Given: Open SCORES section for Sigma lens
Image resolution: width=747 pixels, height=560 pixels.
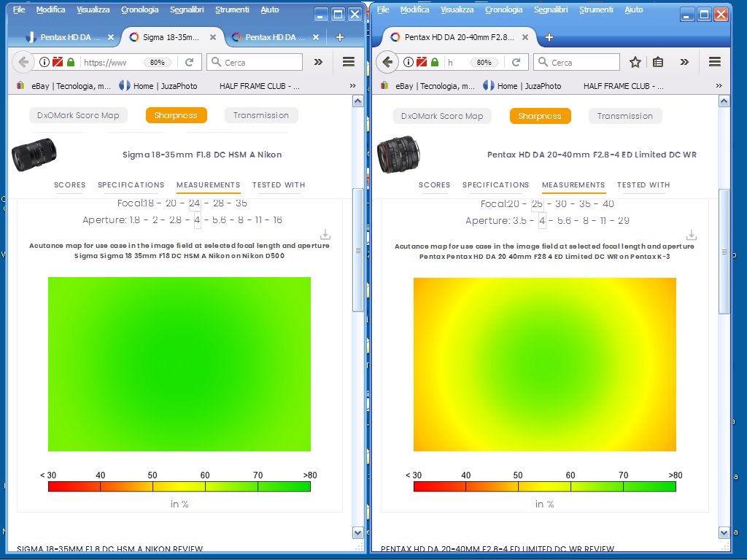Looking at the screenshot, I should tap(69, 184).
